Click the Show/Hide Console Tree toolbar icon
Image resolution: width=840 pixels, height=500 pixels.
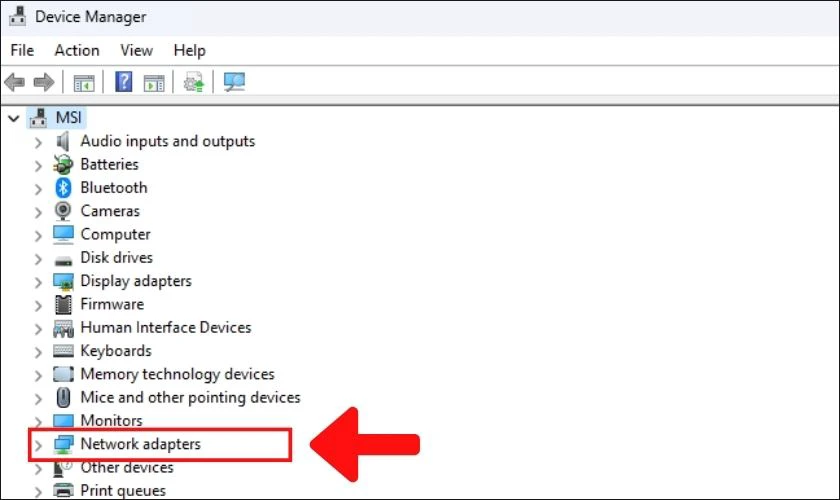click(x=84, y=82)
